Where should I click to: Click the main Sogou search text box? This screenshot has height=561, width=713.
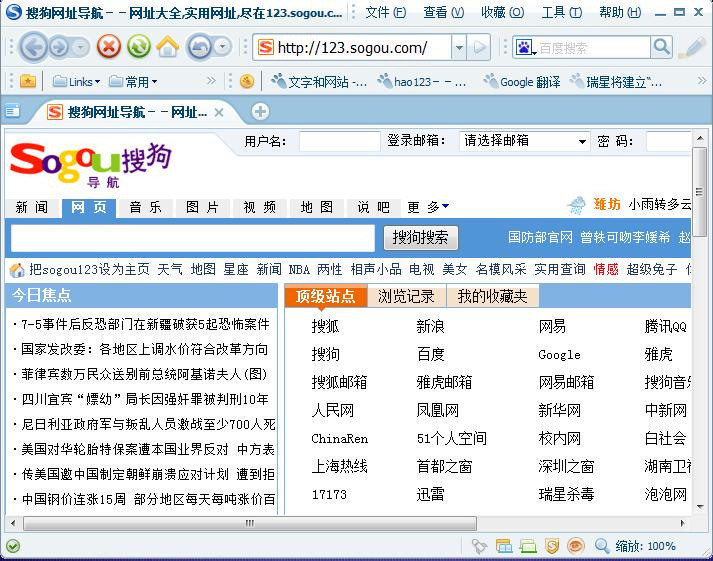193,238
